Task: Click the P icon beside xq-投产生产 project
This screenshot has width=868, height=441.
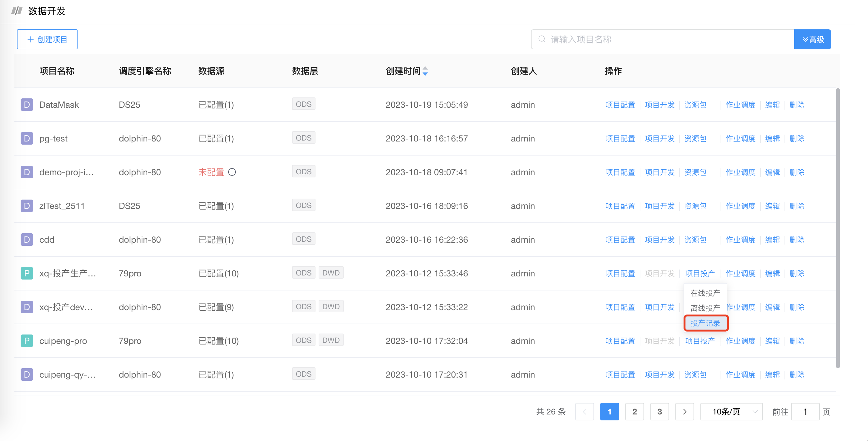Action: coord(27,273)
